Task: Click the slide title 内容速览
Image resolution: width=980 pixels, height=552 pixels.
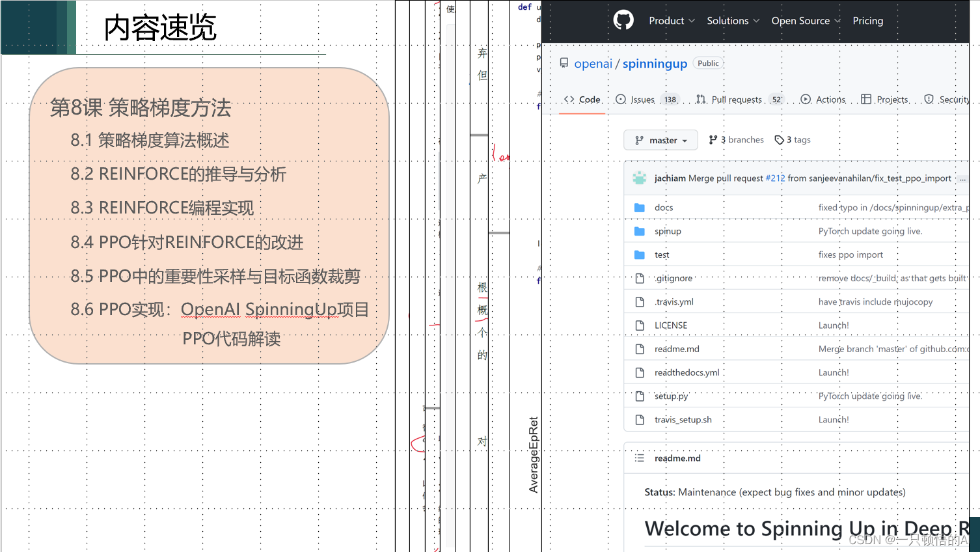Action: (160, 27)
